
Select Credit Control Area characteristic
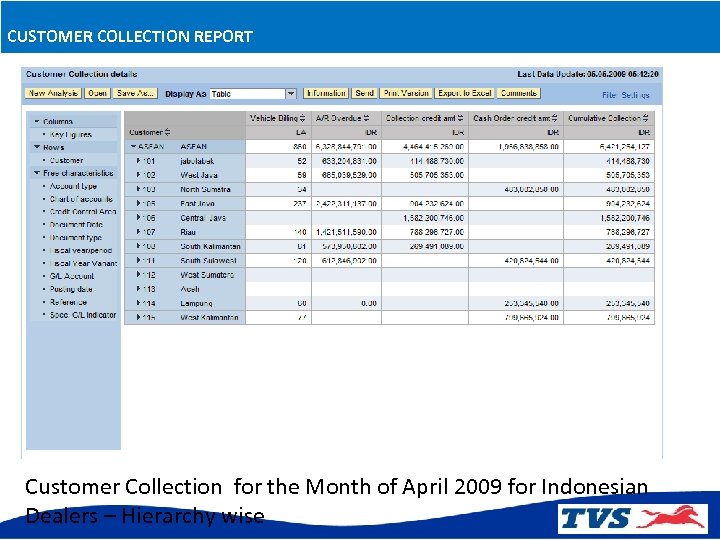click(x=83, y=212)
